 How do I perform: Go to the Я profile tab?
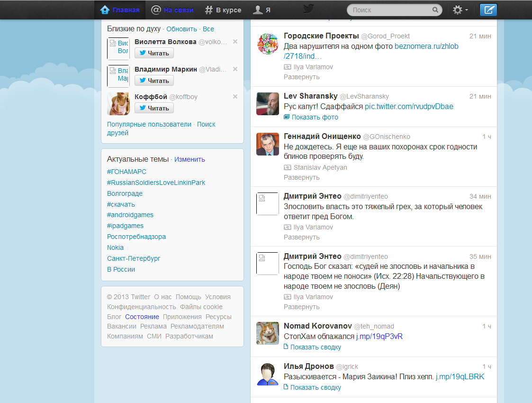click(x=262, y=10)
